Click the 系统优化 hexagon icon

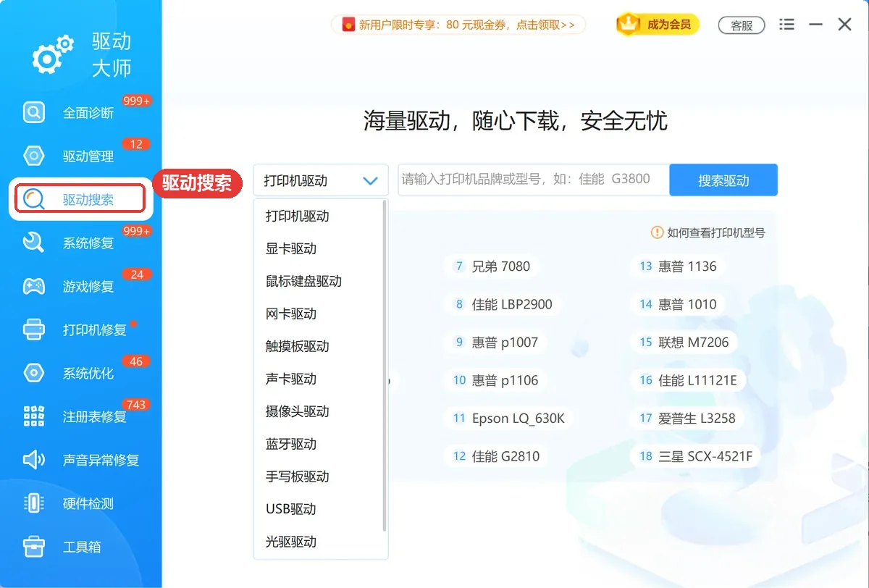(34, 373)
